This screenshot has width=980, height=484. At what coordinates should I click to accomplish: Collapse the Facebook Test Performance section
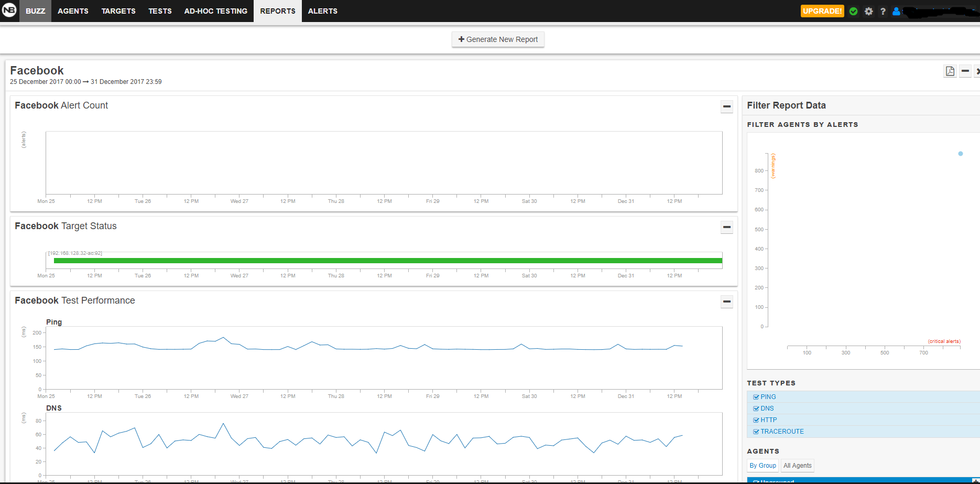727,302
